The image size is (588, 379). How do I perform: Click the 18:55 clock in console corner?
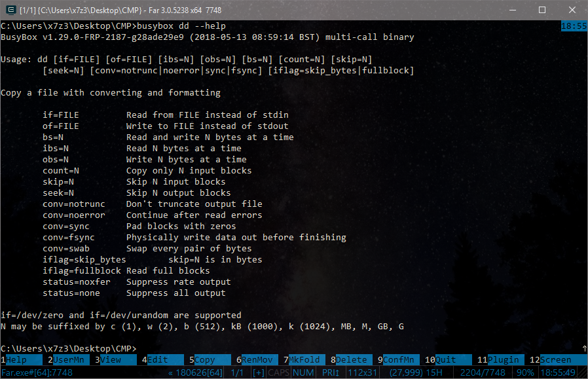574,26
